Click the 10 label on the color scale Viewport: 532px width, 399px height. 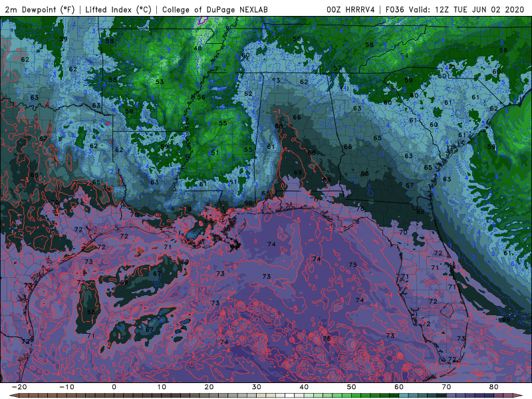[x=162, y=387]
